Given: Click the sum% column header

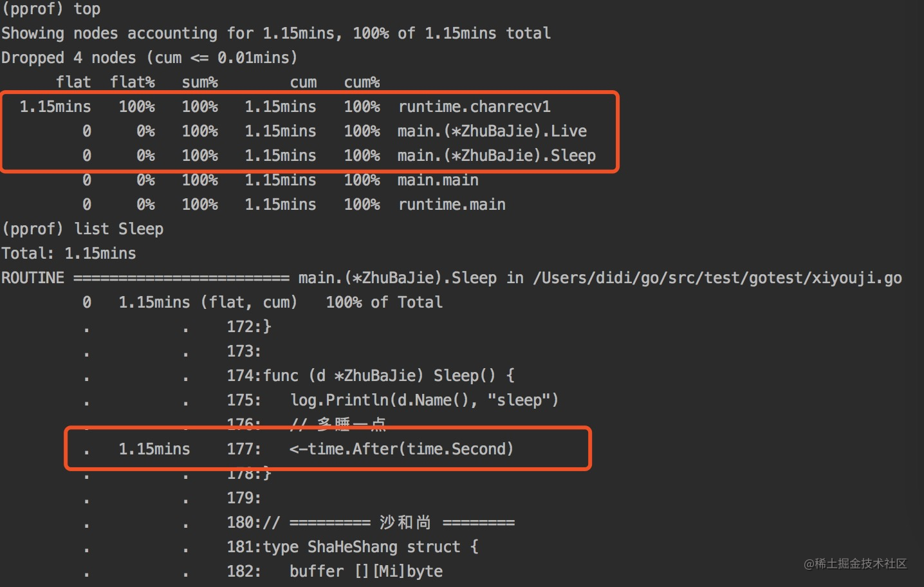Looking at the screenshot, I should point(200,82).
